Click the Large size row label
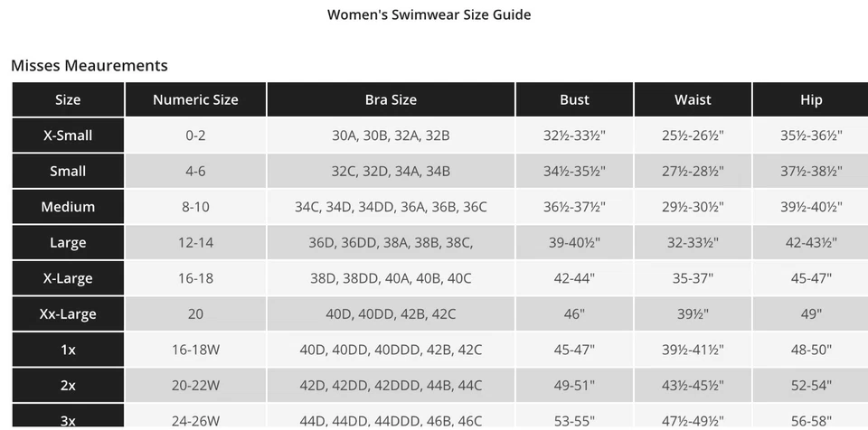This screenshot has height=430, width=868. tap(68, 242)
